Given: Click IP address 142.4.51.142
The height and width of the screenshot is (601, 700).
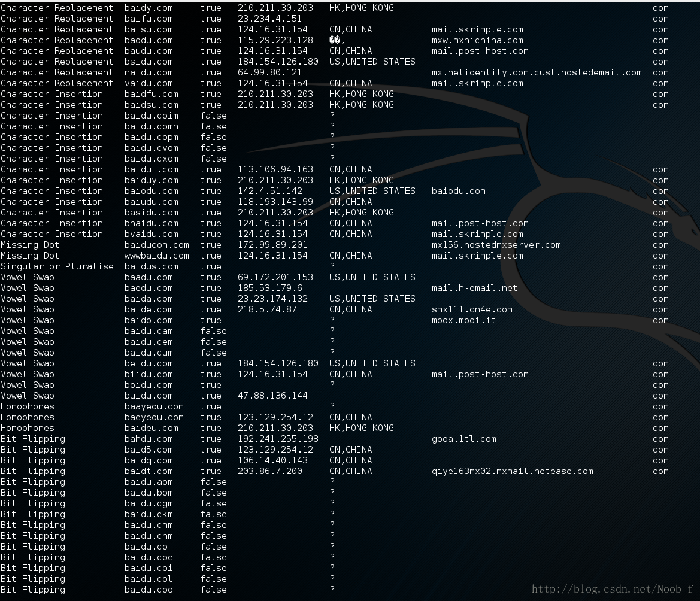Looking at the screenshot, I should pyautogui.click(x=269, y=191).
